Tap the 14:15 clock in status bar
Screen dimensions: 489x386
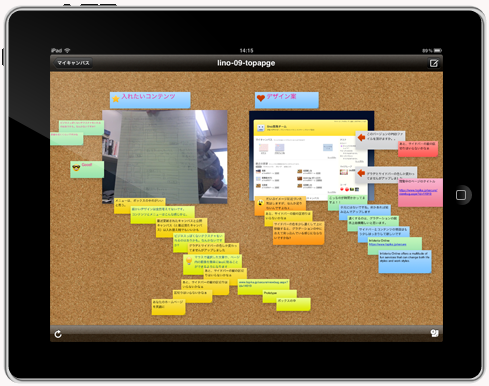click(246, 51)
